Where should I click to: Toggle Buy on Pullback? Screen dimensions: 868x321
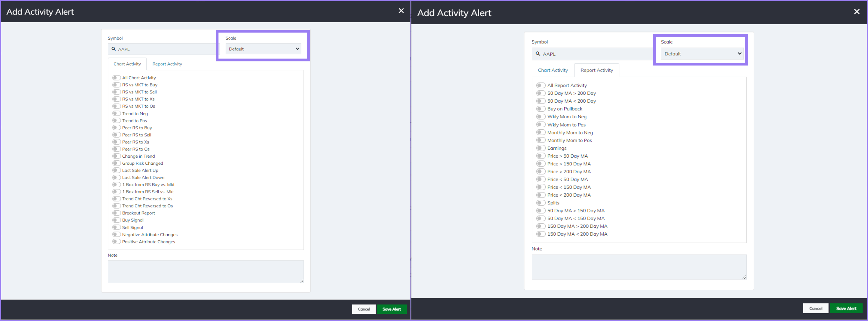tap(541, 109)
